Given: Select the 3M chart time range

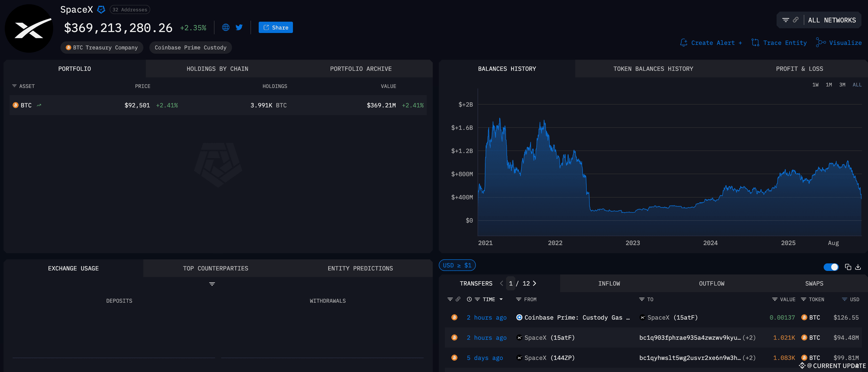Looking at the screenshot, I should click(x=842, y=85).
